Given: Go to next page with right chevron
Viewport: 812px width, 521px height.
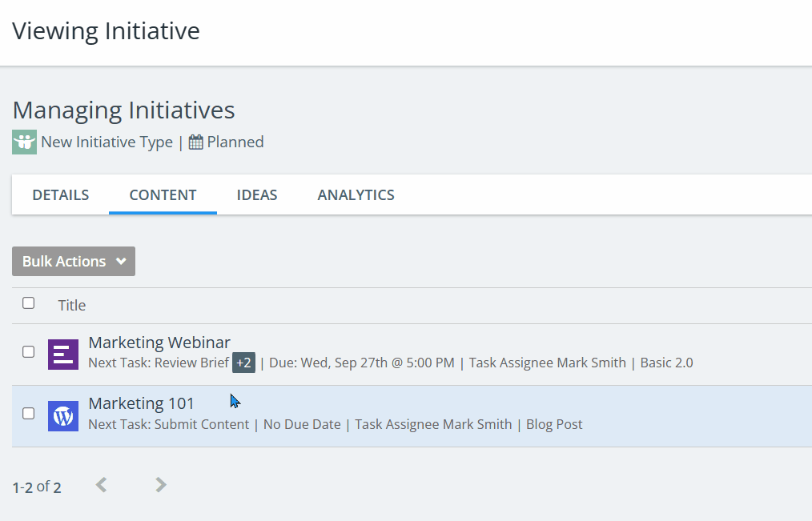Looking at the screenshot, I should coord(161,485).
